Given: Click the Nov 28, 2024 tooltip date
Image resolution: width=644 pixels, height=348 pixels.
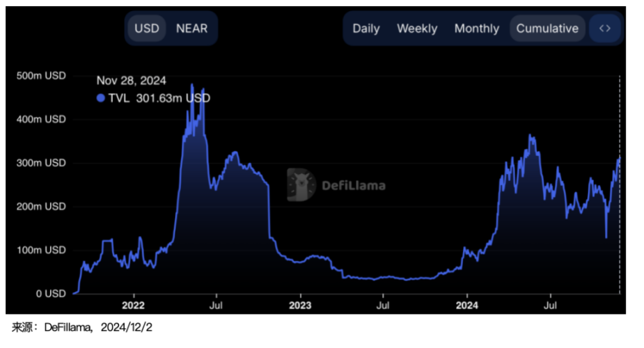Looking at the screenshot, I should pos(131,81).
